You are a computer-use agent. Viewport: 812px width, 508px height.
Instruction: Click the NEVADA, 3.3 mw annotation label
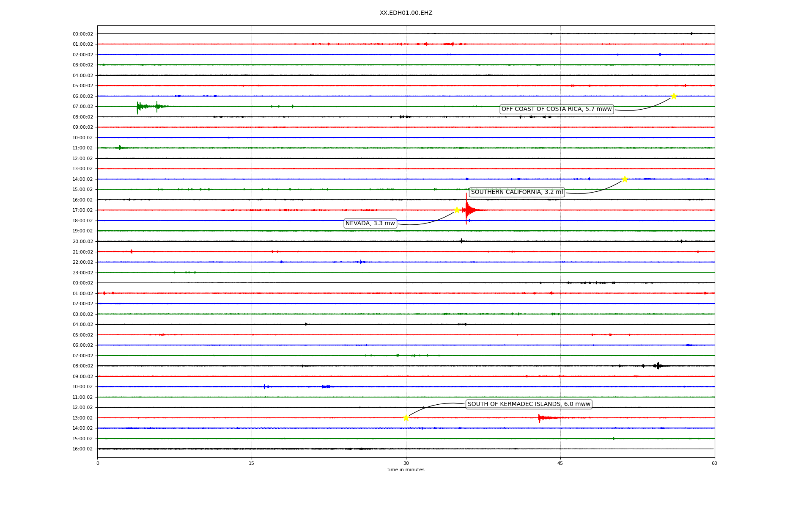[x=370, y=224]
